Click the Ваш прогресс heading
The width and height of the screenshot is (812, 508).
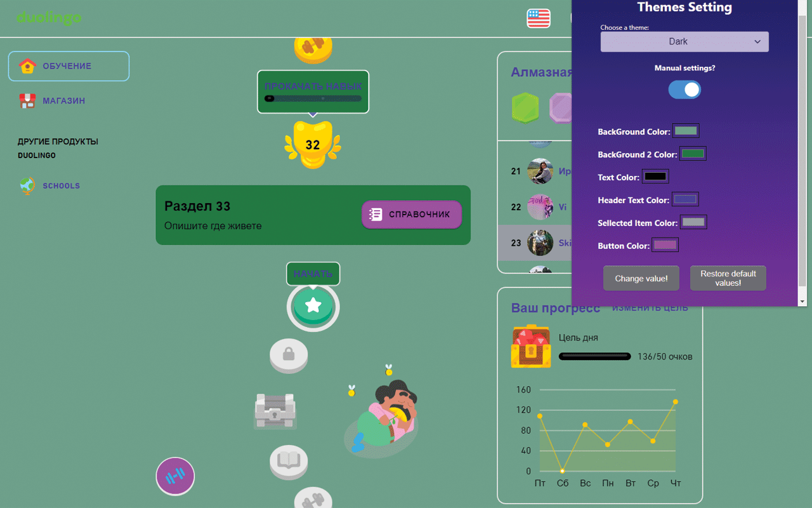point(556,309)
